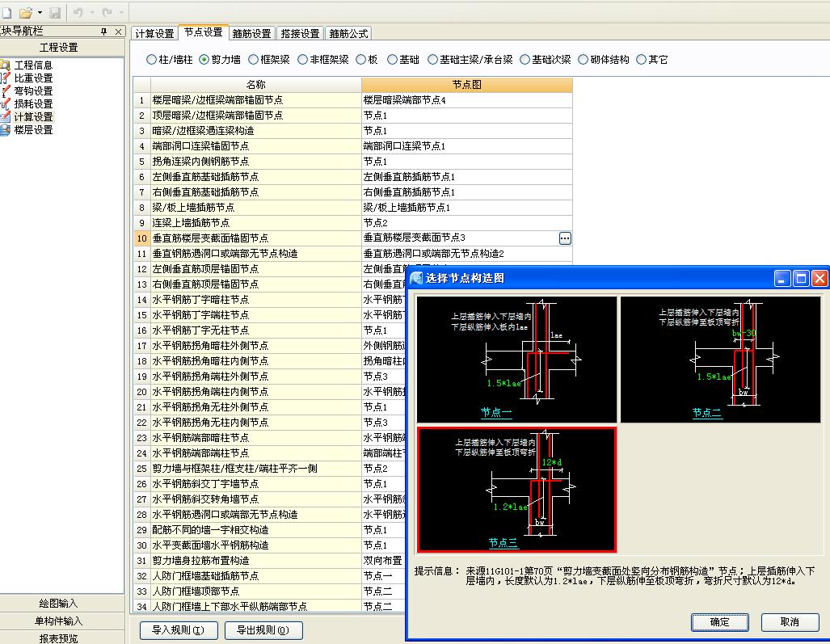Click the ellipsis button on row 10
The image size is (830, 644).
(x=565, y=238)
